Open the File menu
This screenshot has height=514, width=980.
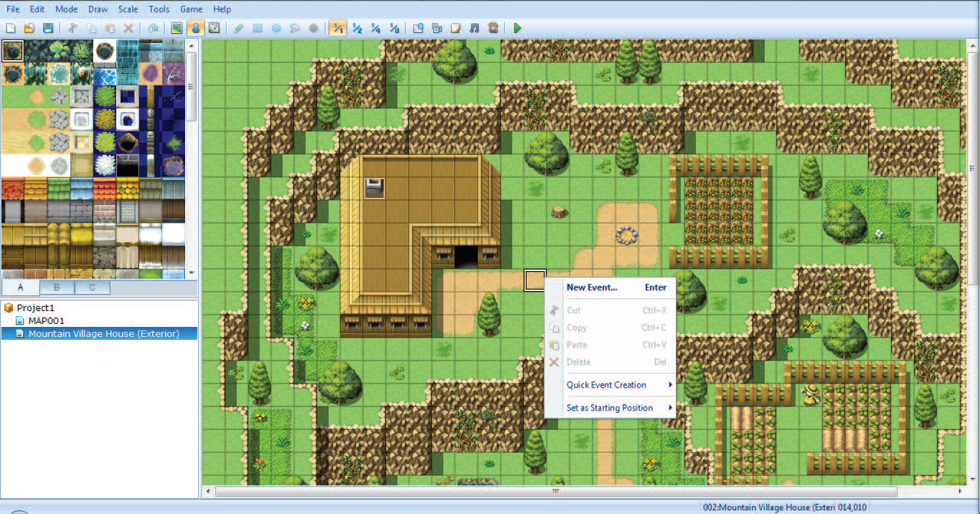13,9
